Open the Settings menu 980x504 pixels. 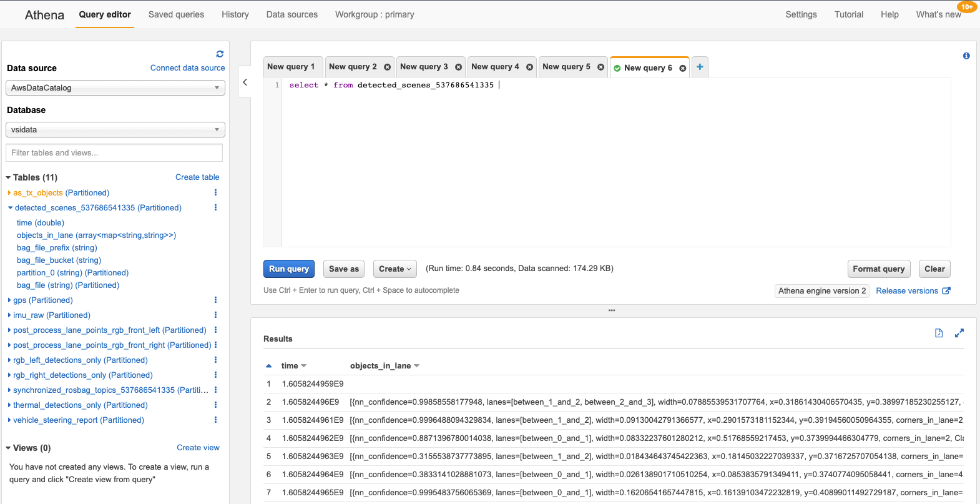click(x=801, y=14)
